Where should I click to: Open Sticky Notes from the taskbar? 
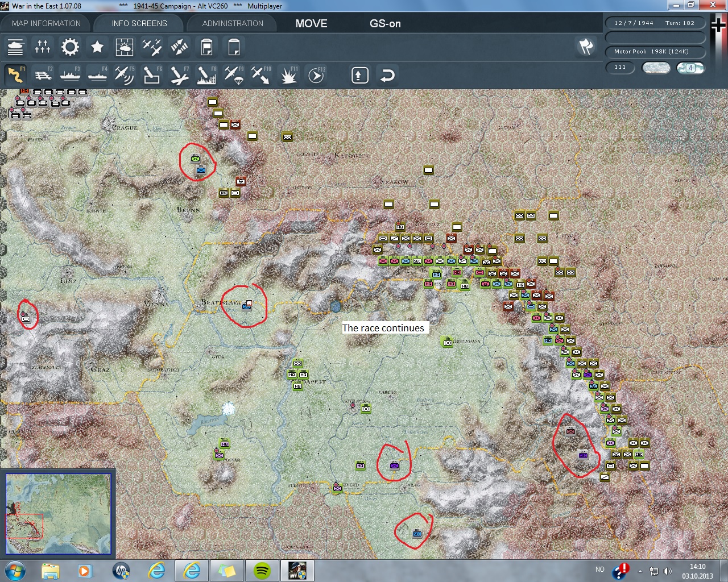[226, 571]
